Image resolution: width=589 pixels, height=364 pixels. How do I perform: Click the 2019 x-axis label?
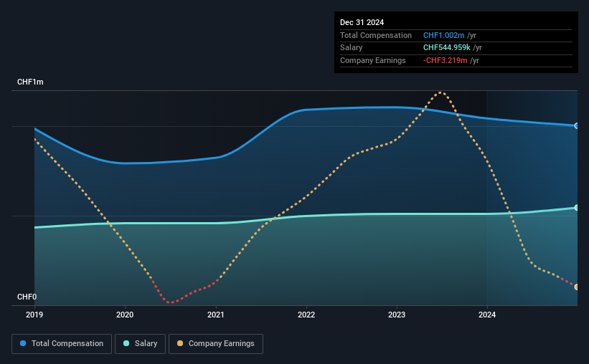click(x=34, y=315)
